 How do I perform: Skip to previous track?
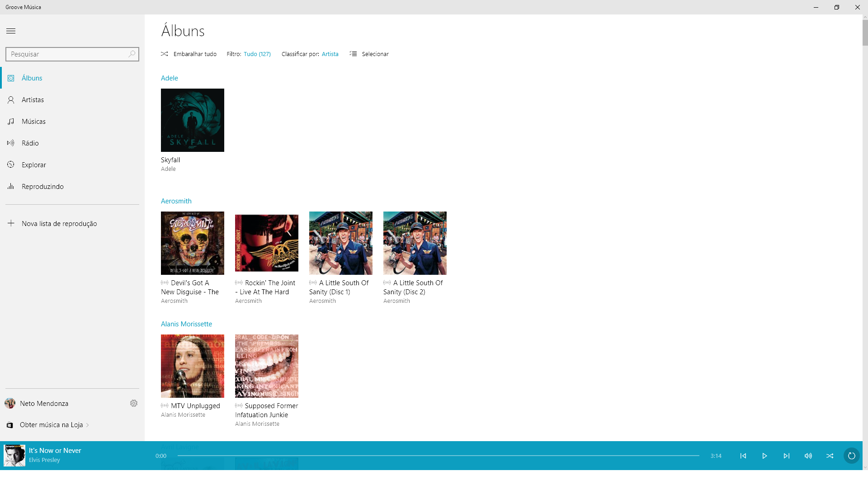pos(743,456)
